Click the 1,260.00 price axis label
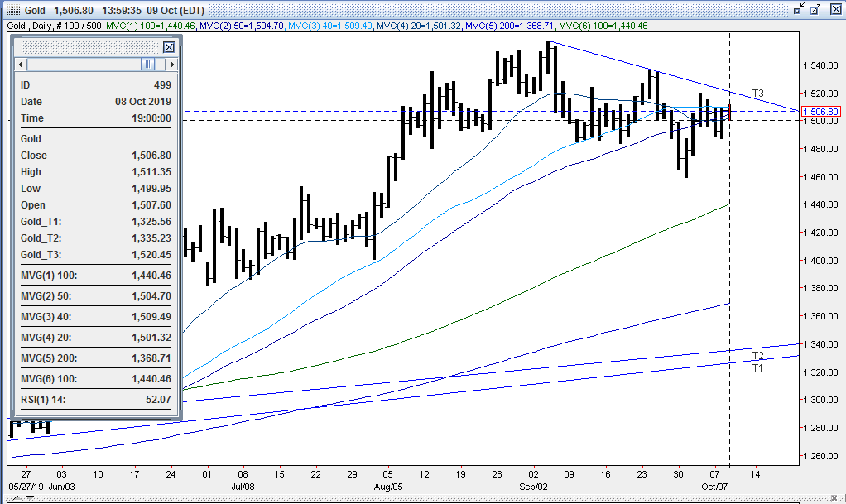 tap(820, 456)
